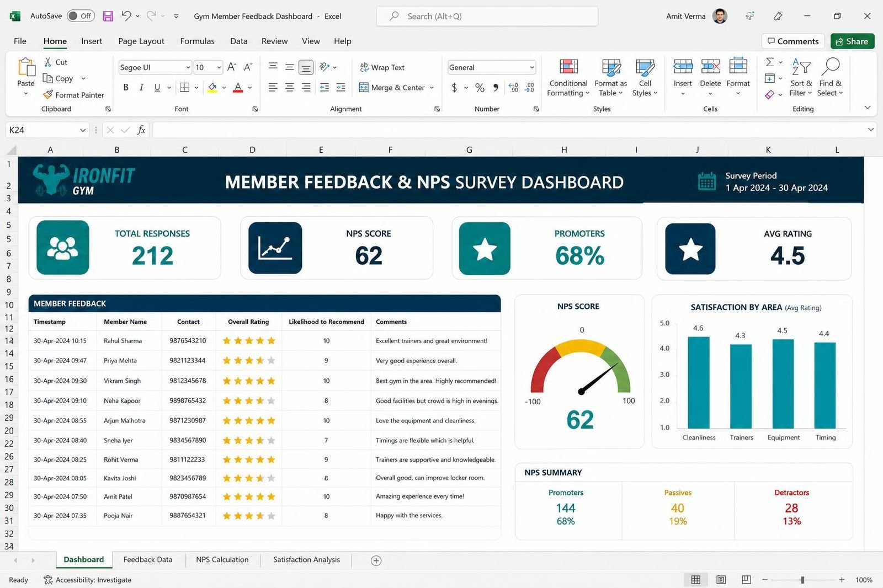Click the Search (Alt+Q) box

487,16
